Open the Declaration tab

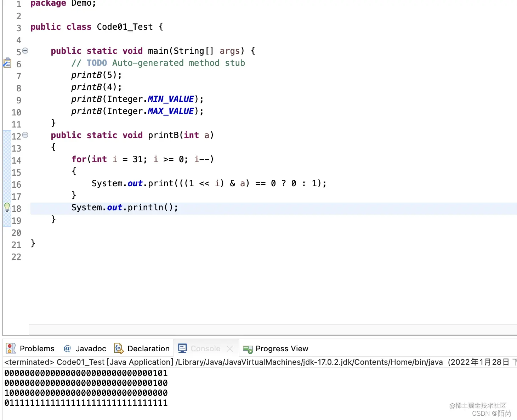[x=142, y=348]
